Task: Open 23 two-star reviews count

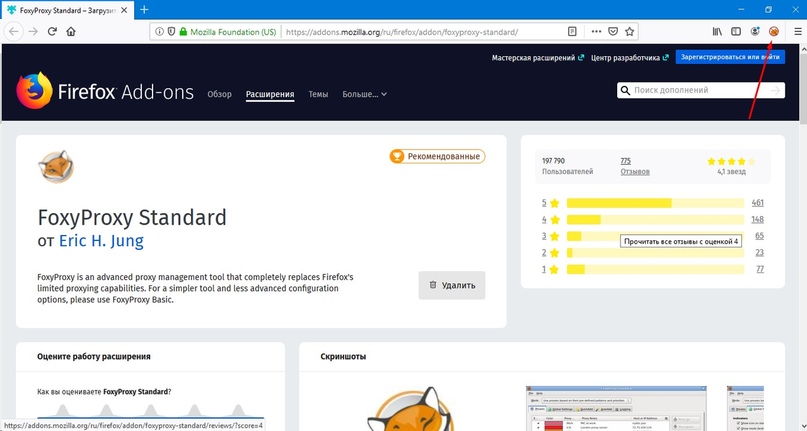Action: coord(760,252)
